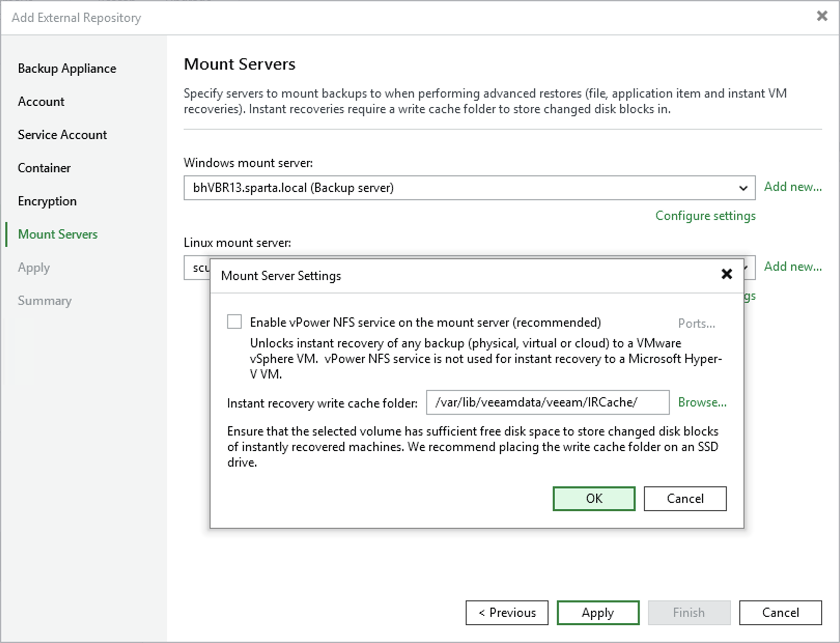The image size is (840, 643).
Task: Open Configure settings for Windows mount server
Action: [x=705, y=216]
